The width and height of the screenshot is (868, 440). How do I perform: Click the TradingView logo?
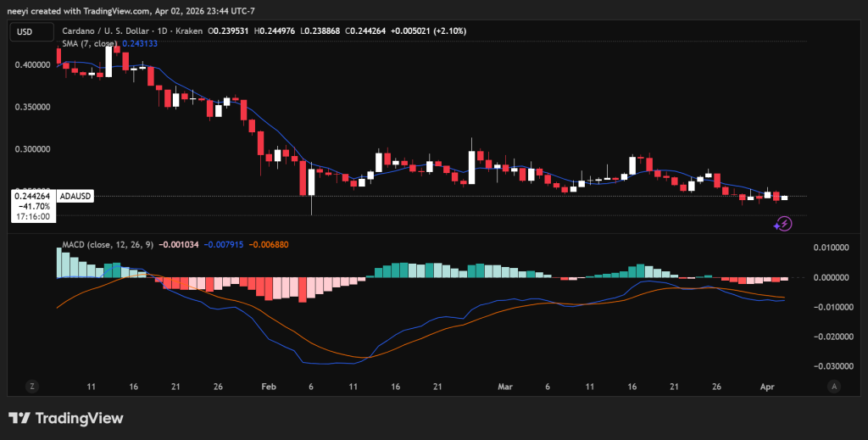(66, 418)
